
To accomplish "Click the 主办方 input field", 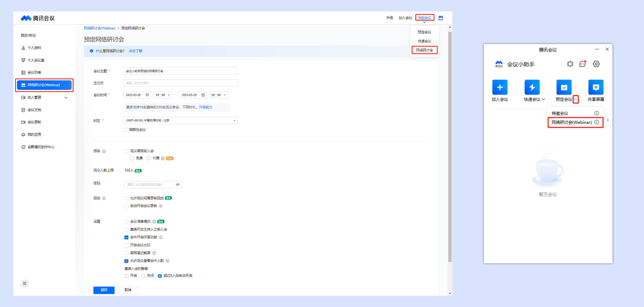I will tap(180, 83).
